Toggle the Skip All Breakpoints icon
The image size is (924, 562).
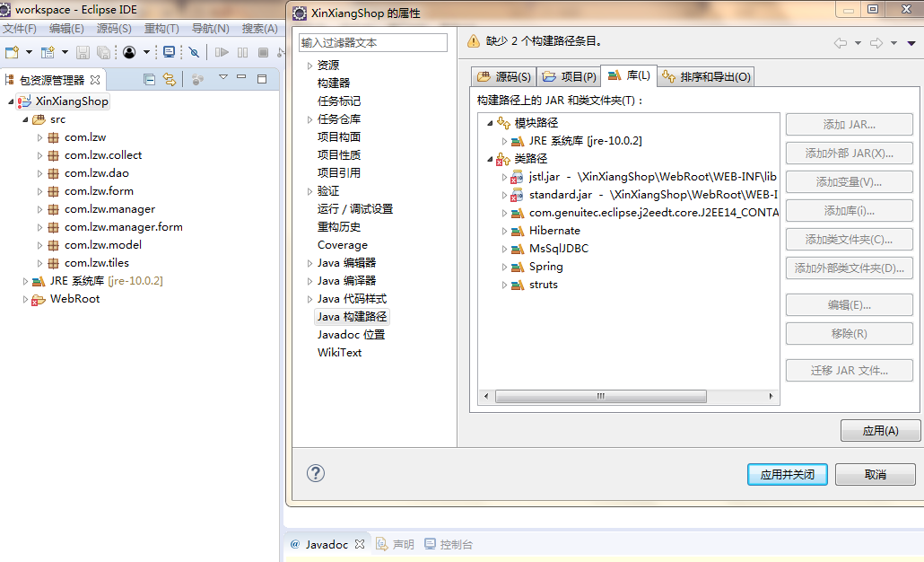point(194,52)
